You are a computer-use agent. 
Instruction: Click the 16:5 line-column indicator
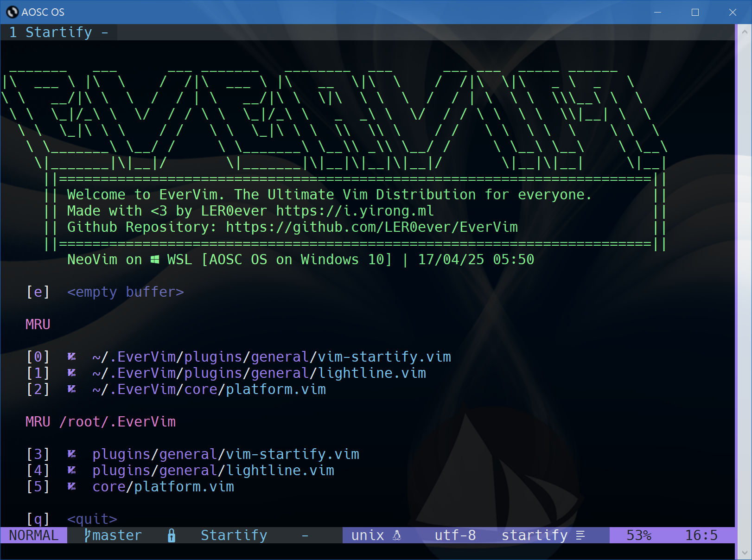pos(701,535)
